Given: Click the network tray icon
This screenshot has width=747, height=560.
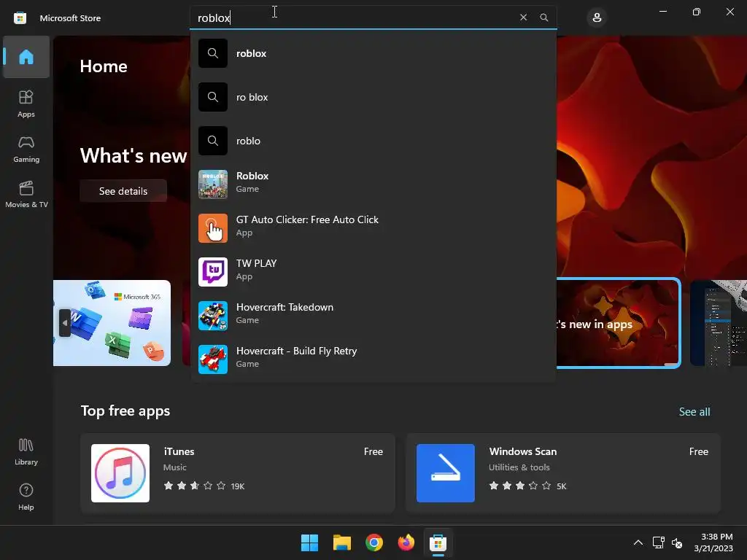Looking at the screenshot, I should coord(659,542).
